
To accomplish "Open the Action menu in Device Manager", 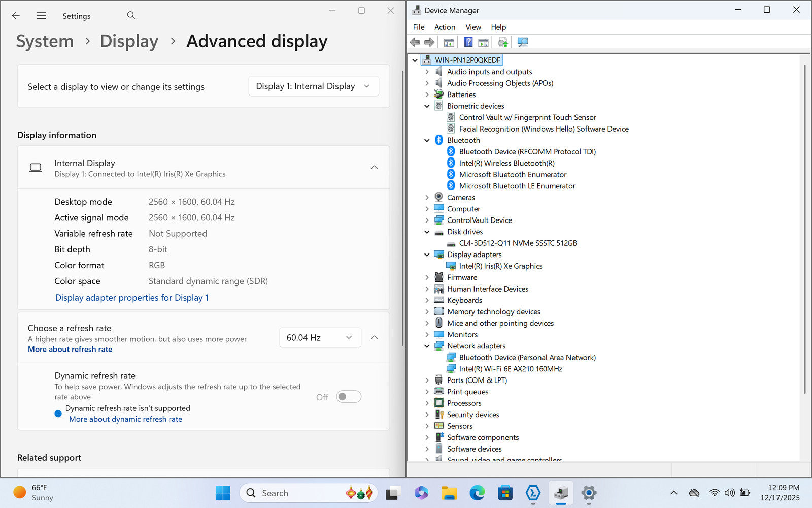I will pyautogui.click(x=445, y=27).
